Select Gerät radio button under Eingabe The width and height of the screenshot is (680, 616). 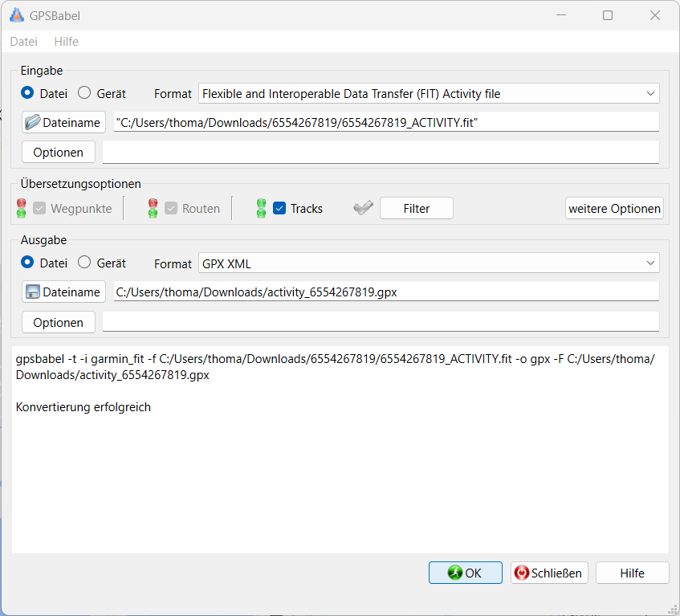click(x=84, y=93)
